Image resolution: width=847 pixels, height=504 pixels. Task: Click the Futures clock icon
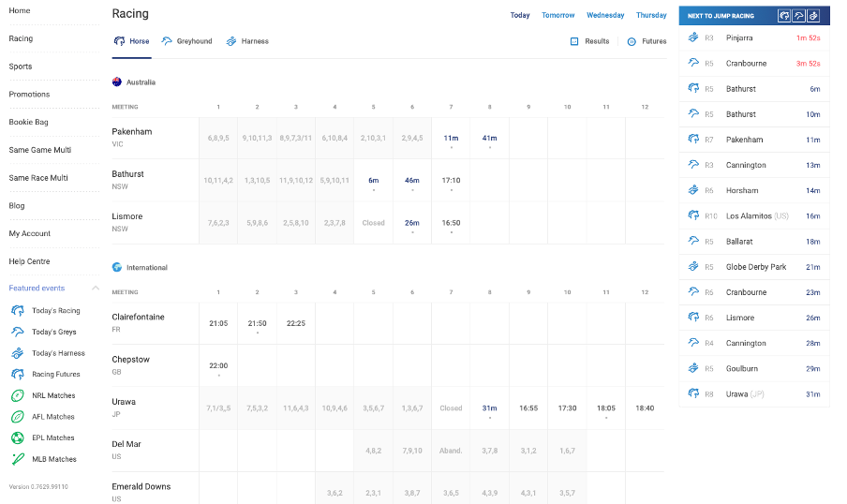[632, 41]
